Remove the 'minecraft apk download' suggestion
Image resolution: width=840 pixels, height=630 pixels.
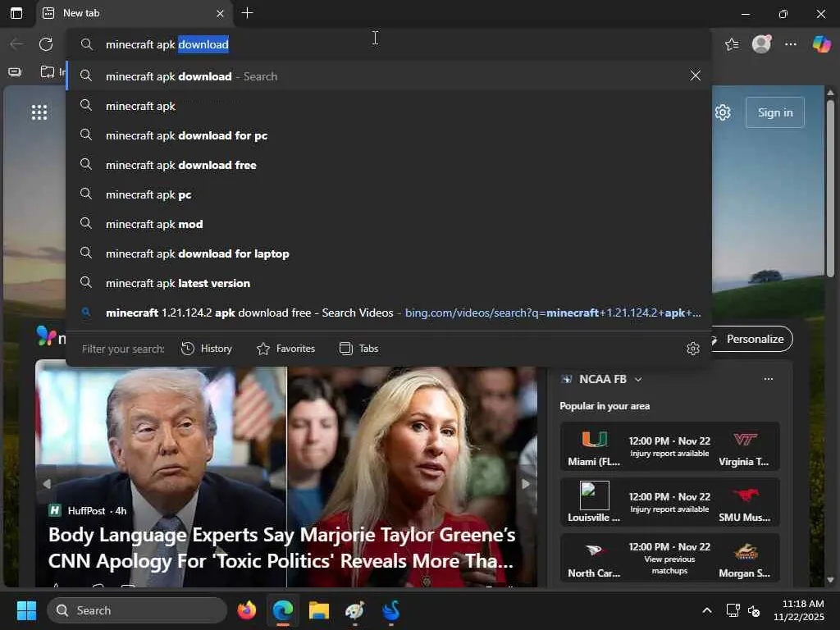coord(696,75)
